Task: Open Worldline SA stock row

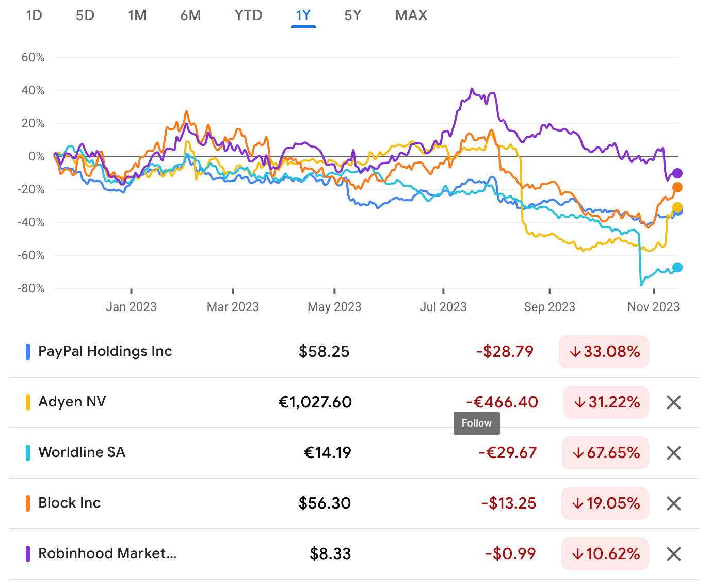Action: click(x=354, y=453)
